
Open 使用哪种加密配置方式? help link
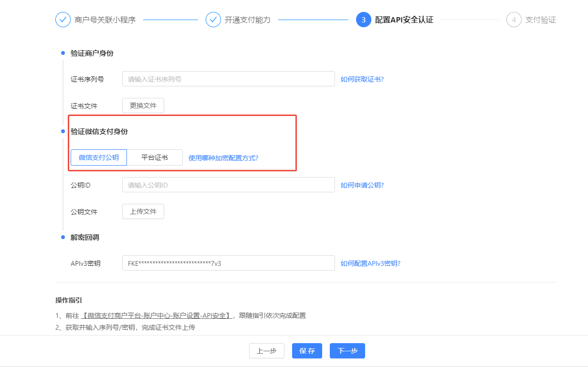point(223,158)
